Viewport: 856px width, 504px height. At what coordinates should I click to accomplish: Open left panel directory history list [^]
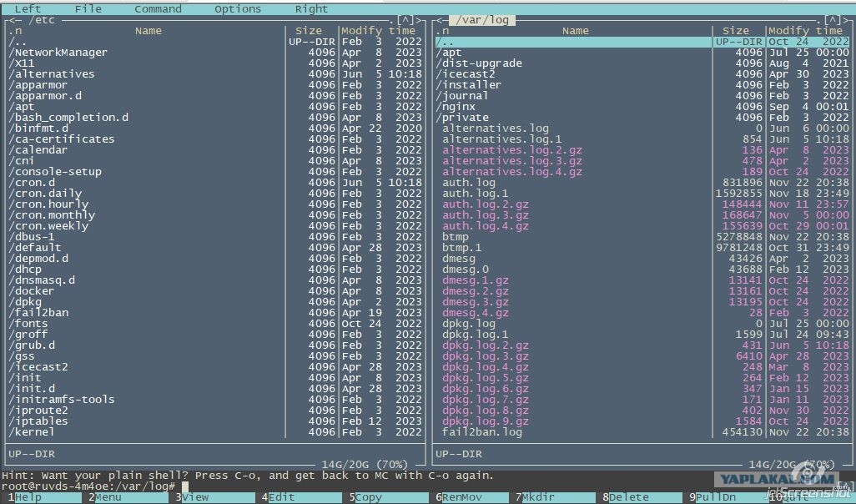(x=406, y=20)
